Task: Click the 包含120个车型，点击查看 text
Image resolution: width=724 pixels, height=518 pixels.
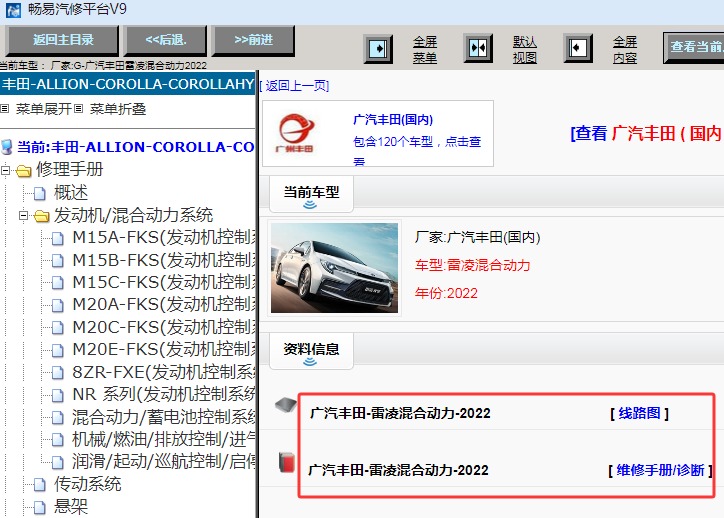Action: coord(417,150)
